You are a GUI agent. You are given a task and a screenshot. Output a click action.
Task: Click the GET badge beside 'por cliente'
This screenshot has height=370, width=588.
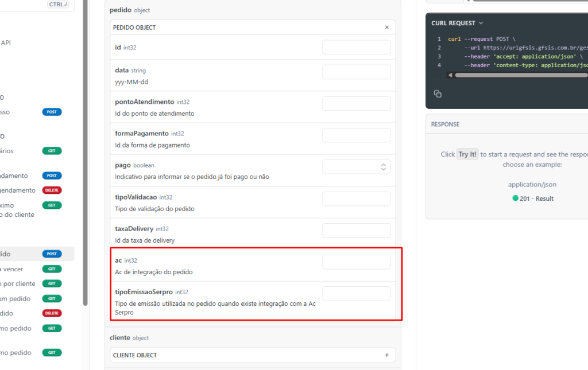pyautogui.click(x=52, y=283)
